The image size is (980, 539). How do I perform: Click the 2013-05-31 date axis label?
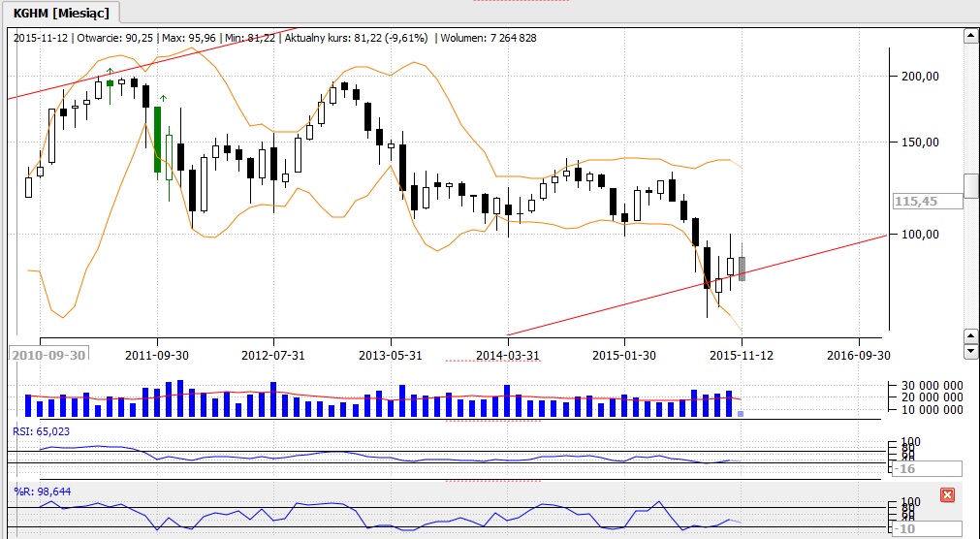click(x=391, y=355)
